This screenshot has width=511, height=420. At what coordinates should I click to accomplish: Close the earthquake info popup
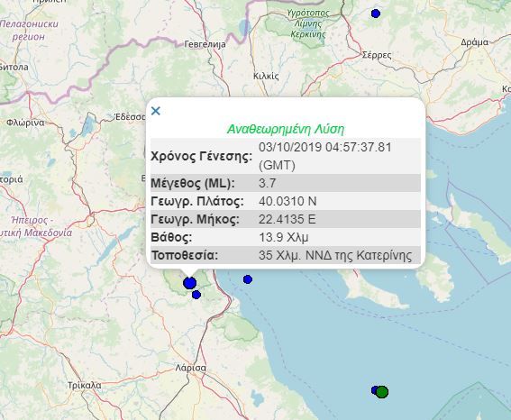(156, 111)
